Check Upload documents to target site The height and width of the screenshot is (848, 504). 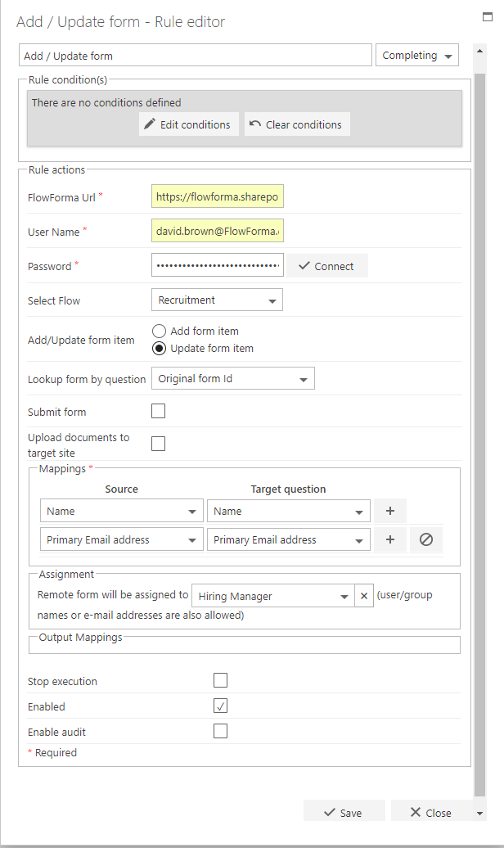tap(159, 444)
